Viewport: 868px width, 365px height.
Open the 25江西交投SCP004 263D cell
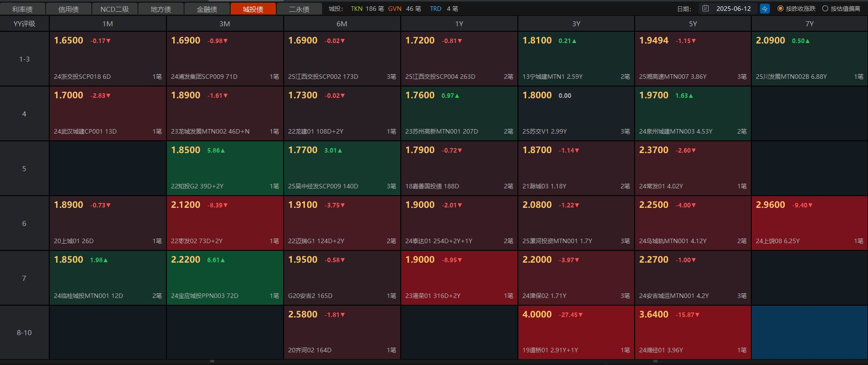459,59
